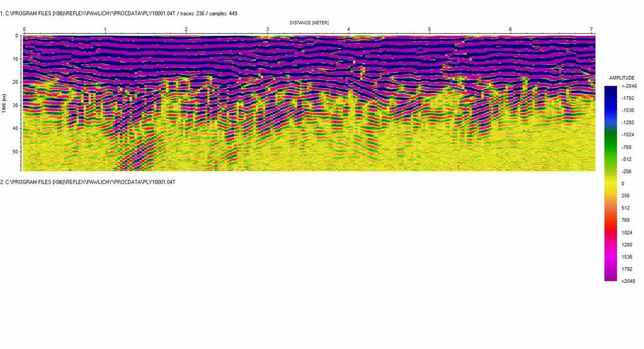Click the AMPLITUDE legend heading

pos(622,78)
